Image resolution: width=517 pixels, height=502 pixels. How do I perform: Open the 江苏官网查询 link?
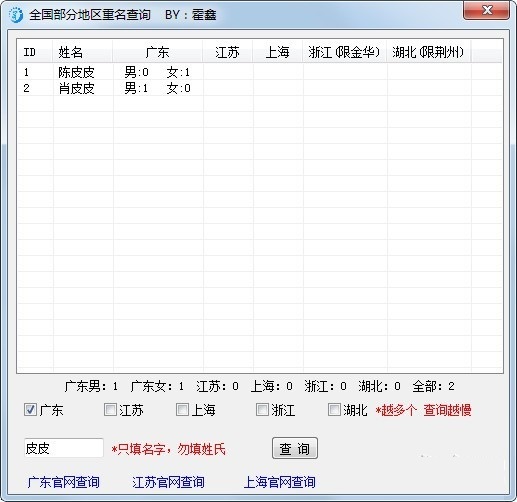tap(168, 482)
